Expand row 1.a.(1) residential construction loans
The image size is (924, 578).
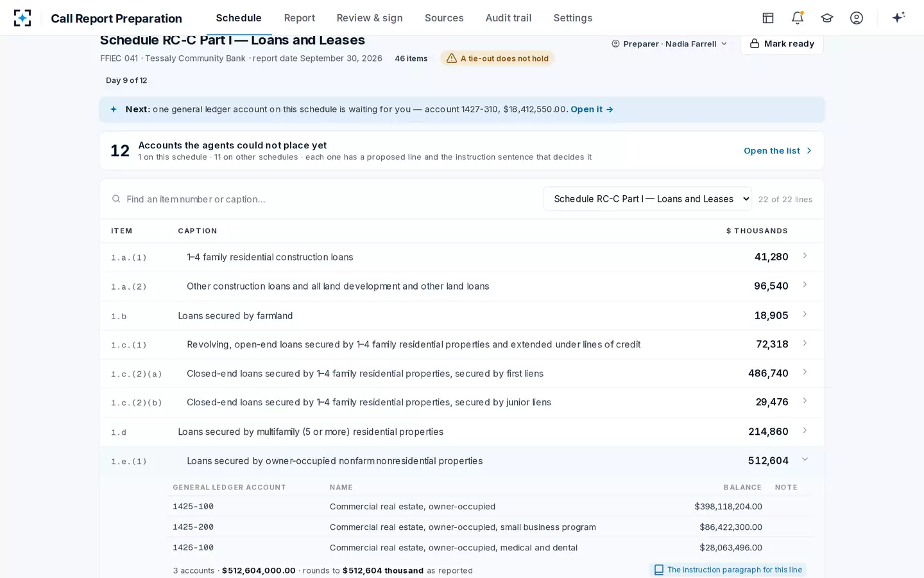point(462,257)
